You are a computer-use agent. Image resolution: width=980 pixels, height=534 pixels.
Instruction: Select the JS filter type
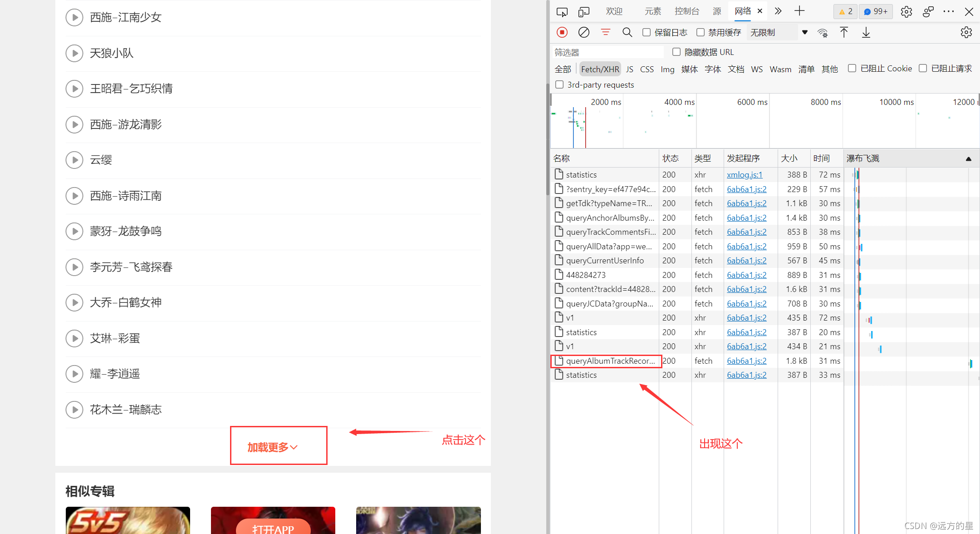pos(630,69)
